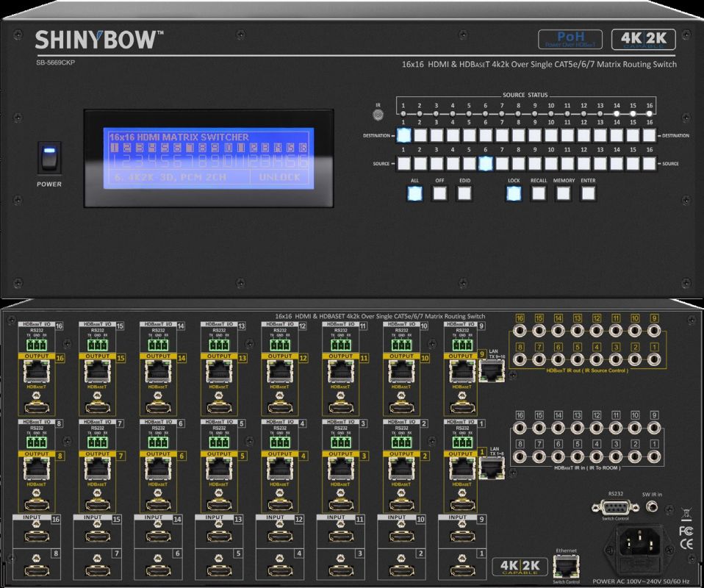Click the green RS232 terminal of HDBaseT I/O 13
Screen dimensions: 704x588
pyautogui.click(x=219, y=345)
